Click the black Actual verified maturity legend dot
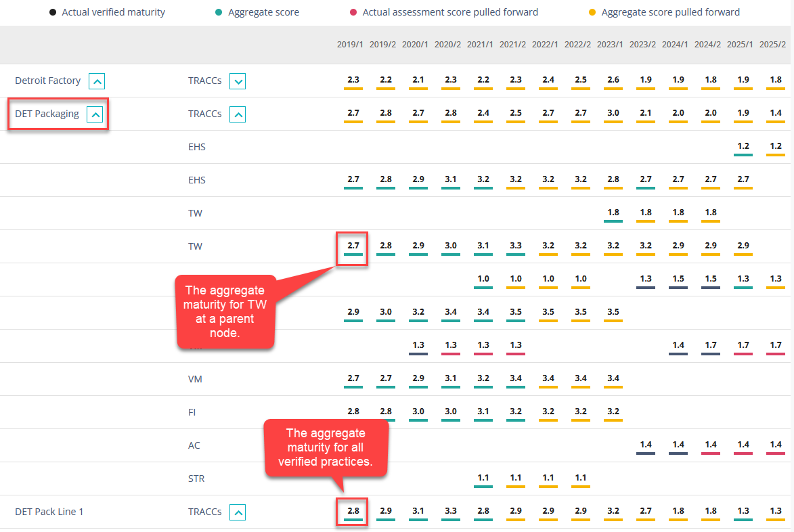 pos(53,12)
